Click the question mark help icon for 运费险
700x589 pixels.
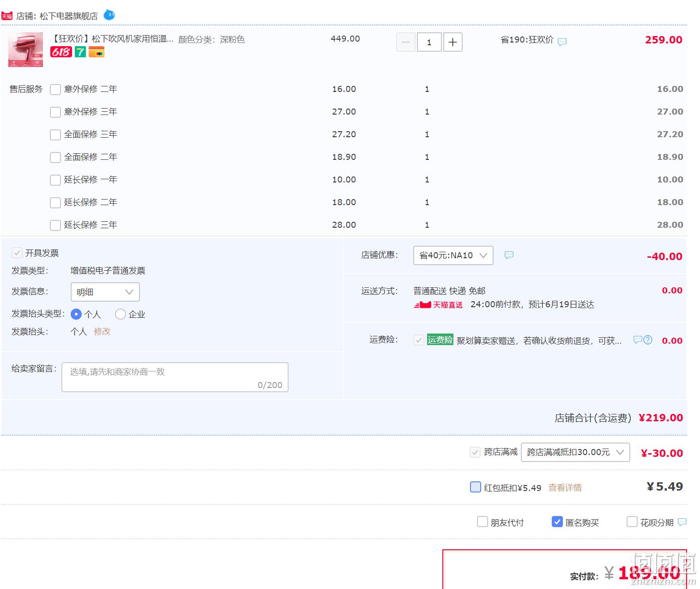coord(648,340)
